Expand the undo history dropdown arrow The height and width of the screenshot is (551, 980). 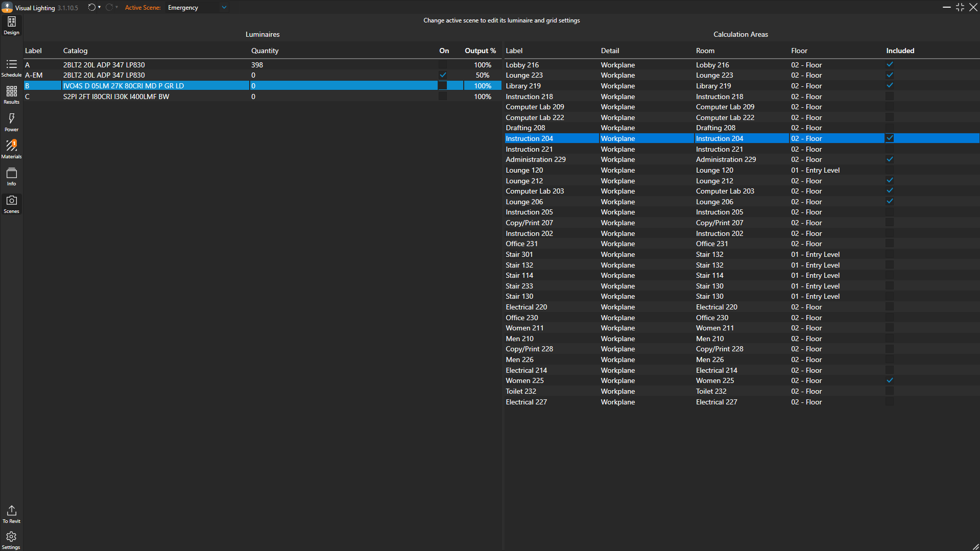100,8
